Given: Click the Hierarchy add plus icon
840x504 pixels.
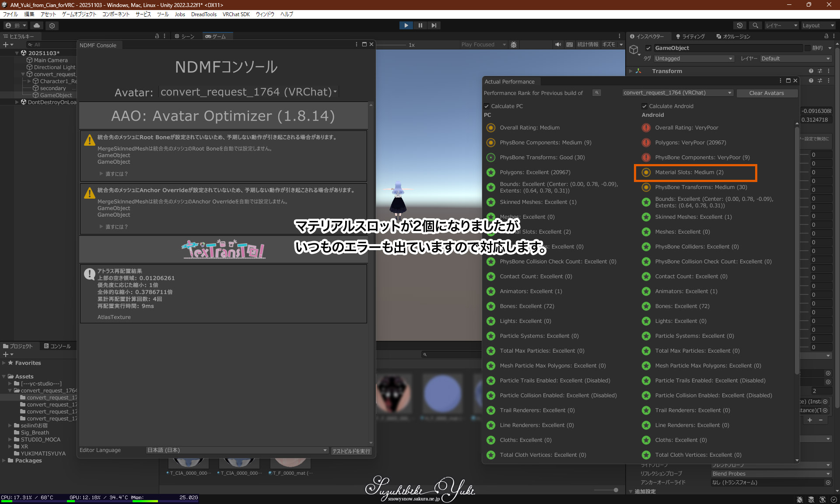Looking at the screenshot, I should tap(6, 45).
